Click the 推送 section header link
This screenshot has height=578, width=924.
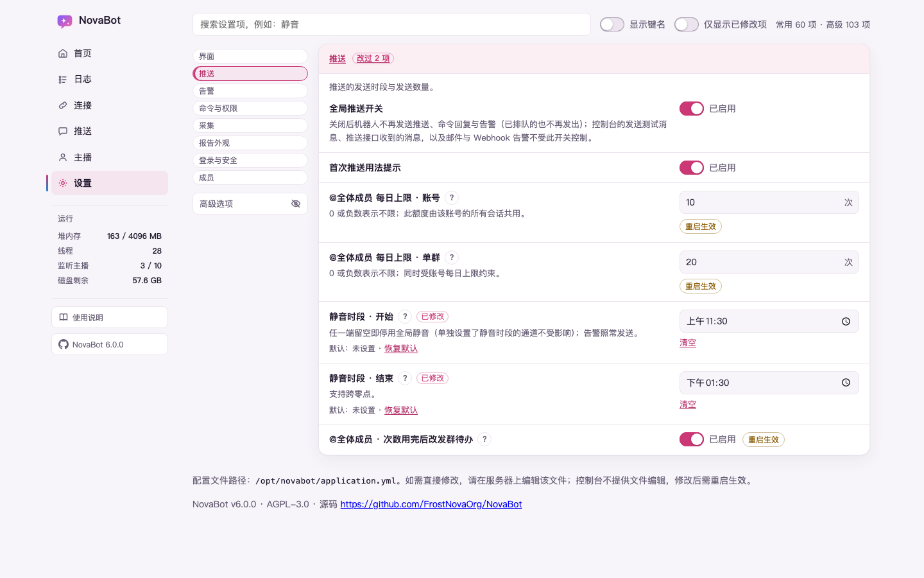pyautogui.click(x=338, y=59)
